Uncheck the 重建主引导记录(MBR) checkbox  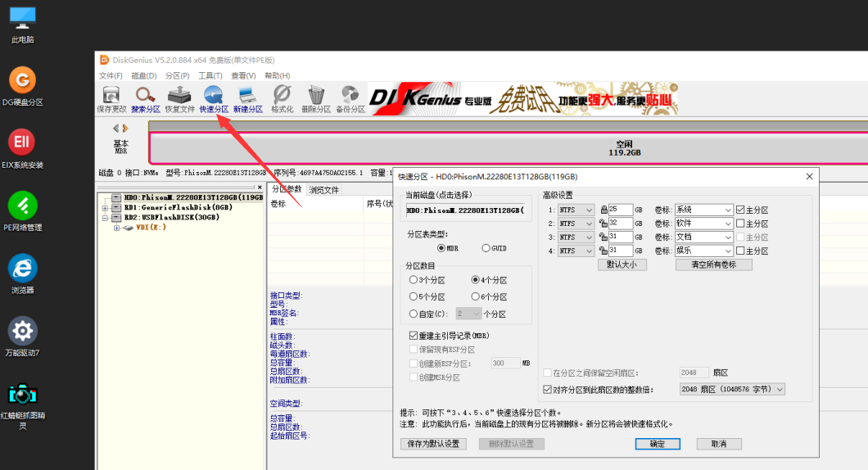click(414, 336)
